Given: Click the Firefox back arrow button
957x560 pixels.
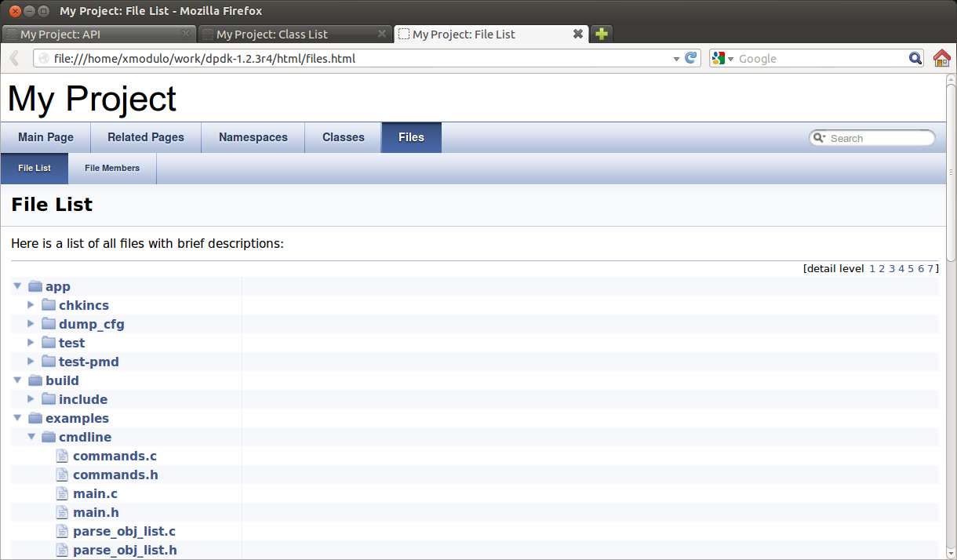Looking at the screenshot, I should click(14, 58).
